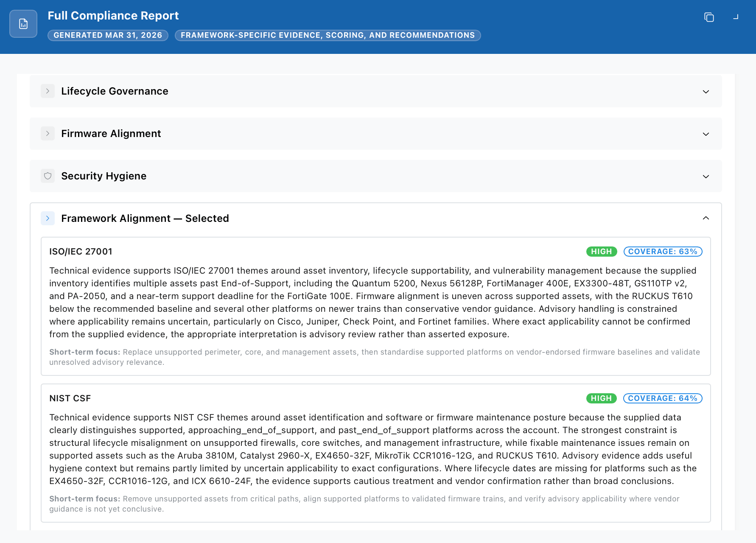Click COVERAGE: 63% indicator for ISO/IEC 27001
Viewport: 756px width, 543px height.
click(663, 251)
